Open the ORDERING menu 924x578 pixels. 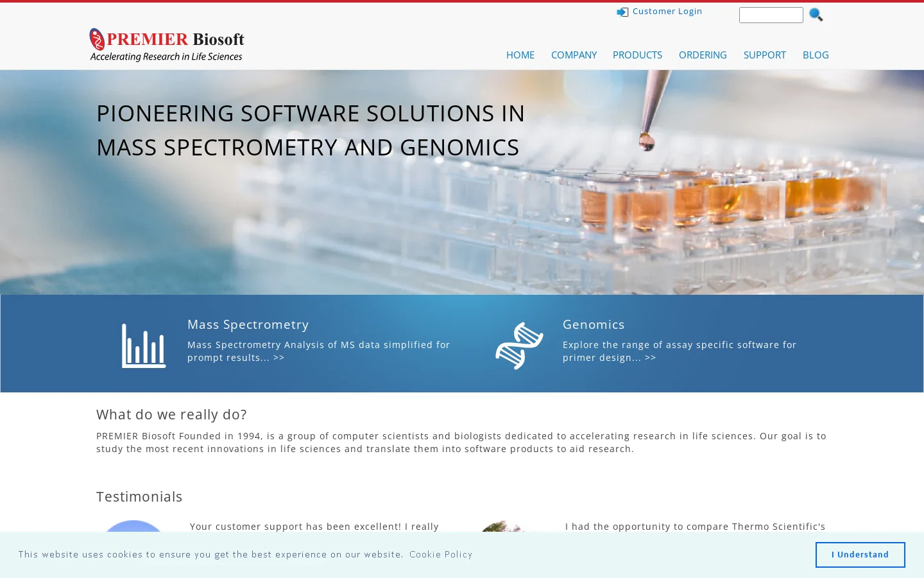coord(703,55)
